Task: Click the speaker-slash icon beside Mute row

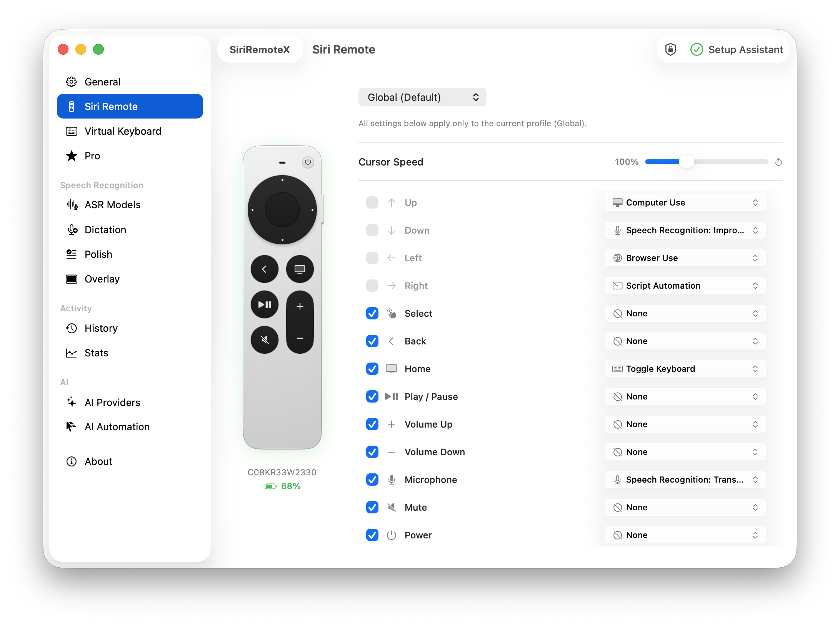Action: tap(392, 508)
